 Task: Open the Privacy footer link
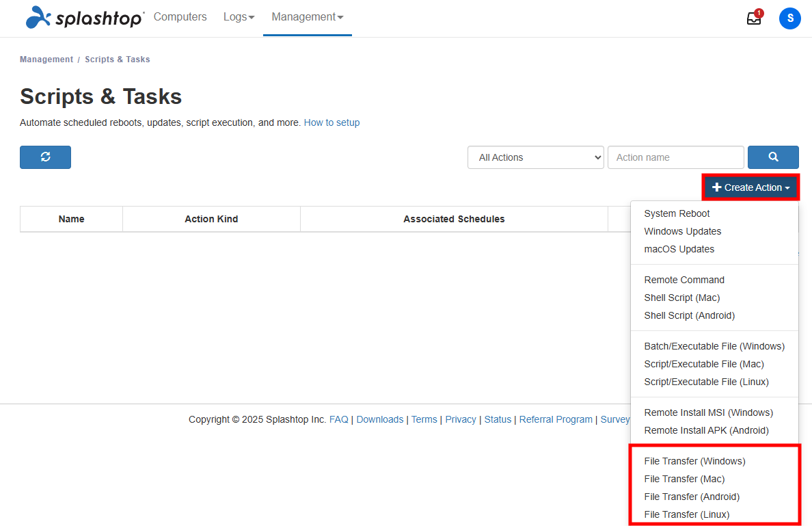461,420
